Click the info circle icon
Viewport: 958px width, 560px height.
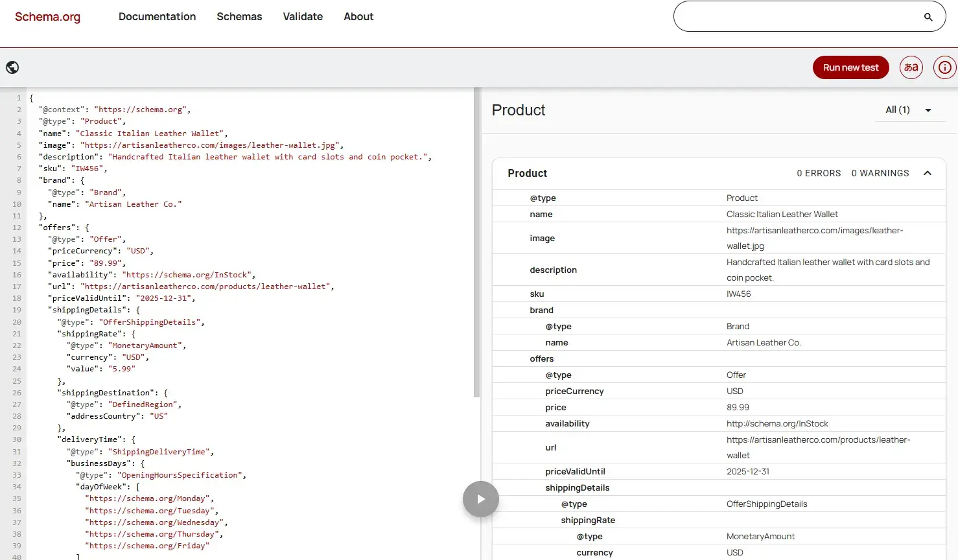(x=944, y=67)
